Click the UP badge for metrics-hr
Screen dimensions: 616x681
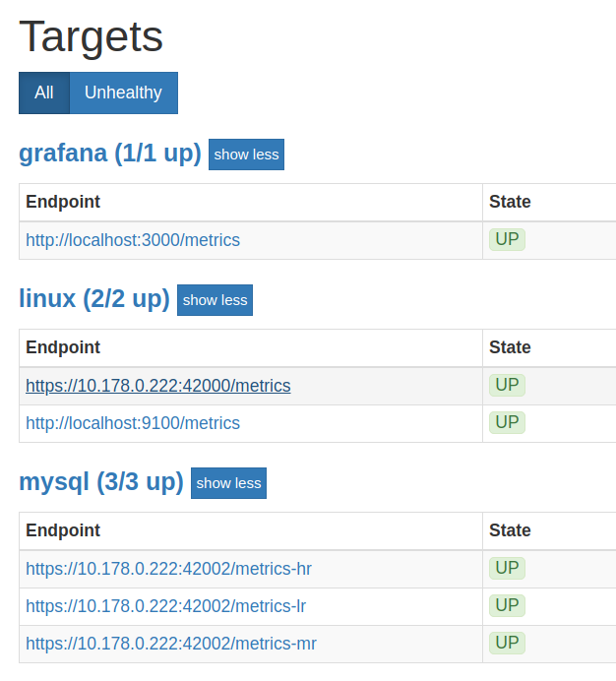pos(507,569)
